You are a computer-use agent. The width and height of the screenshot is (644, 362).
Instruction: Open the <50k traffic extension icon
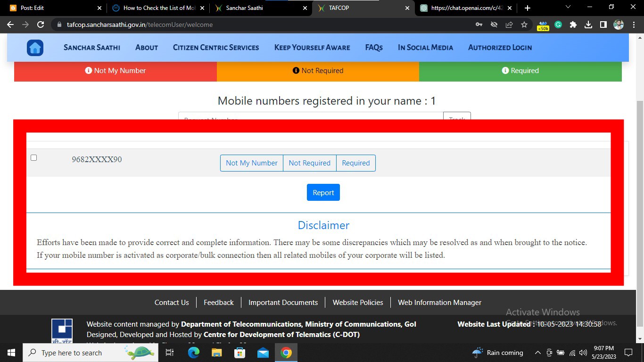tap(543, 25)
